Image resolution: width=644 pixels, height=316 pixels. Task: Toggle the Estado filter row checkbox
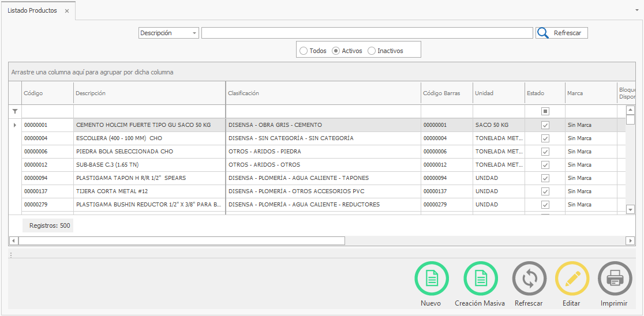(545, 111)
